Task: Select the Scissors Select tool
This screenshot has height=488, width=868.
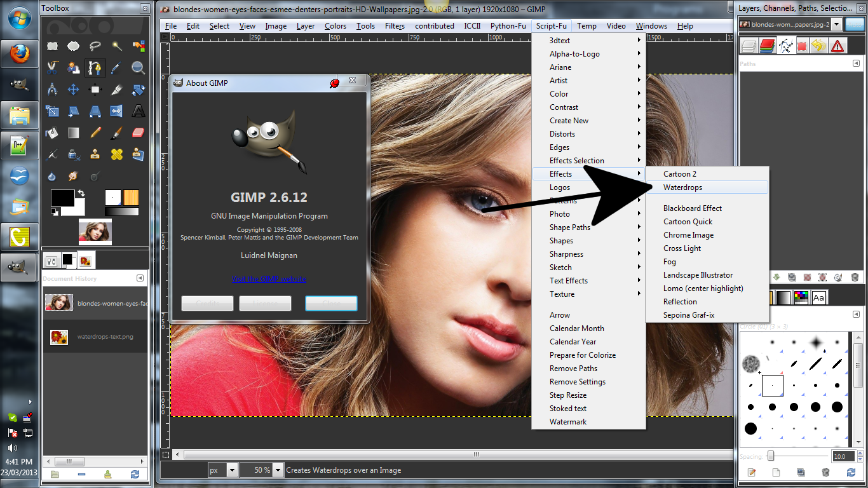Action: [52, 67]
